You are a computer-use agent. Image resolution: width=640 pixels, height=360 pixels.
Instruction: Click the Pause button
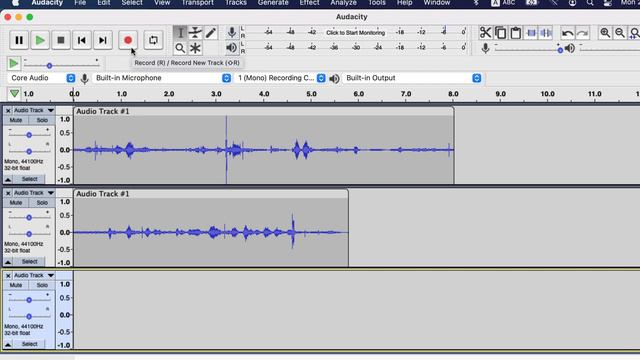click(19, 40)
